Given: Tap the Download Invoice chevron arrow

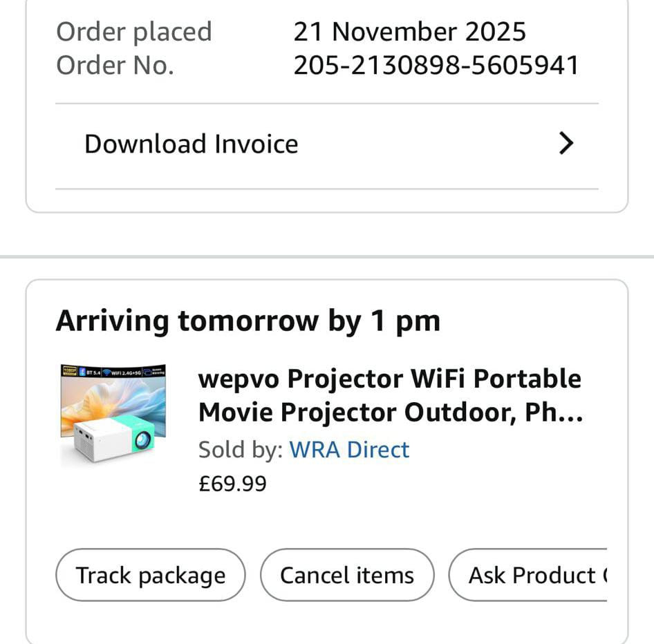Looking at the screenshot, I should [x=566, y=144].
